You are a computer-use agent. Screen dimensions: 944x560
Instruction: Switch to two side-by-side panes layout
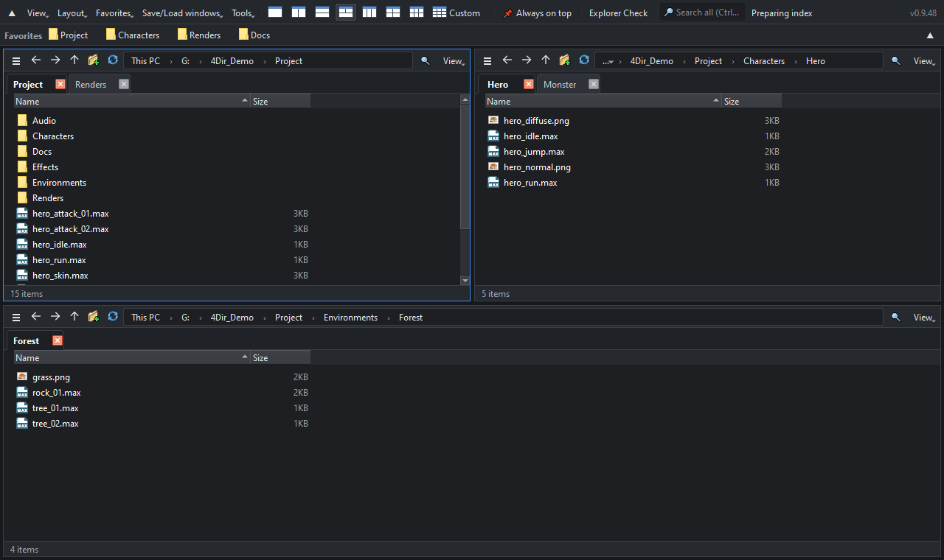point(299,13)
